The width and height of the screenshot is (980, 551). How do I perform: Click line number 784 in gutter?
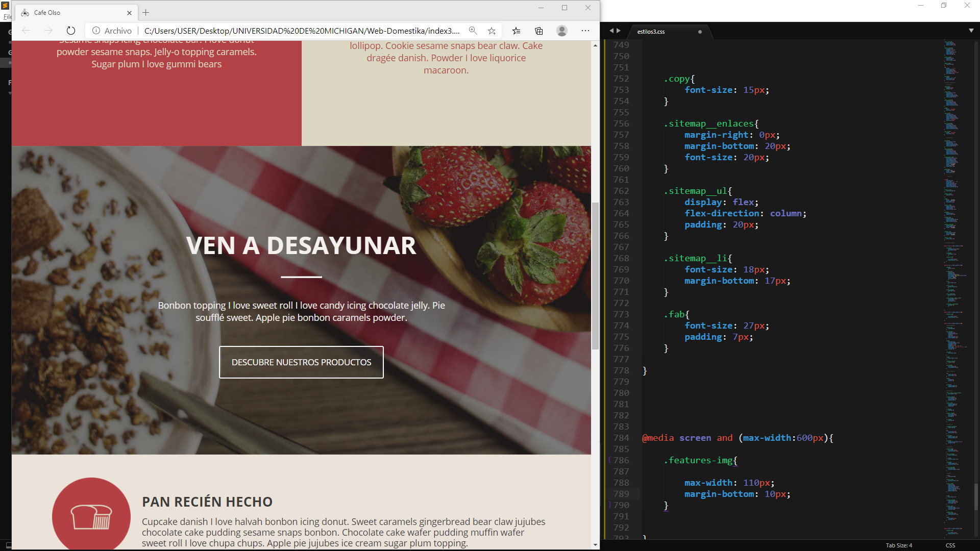point(621,438)
